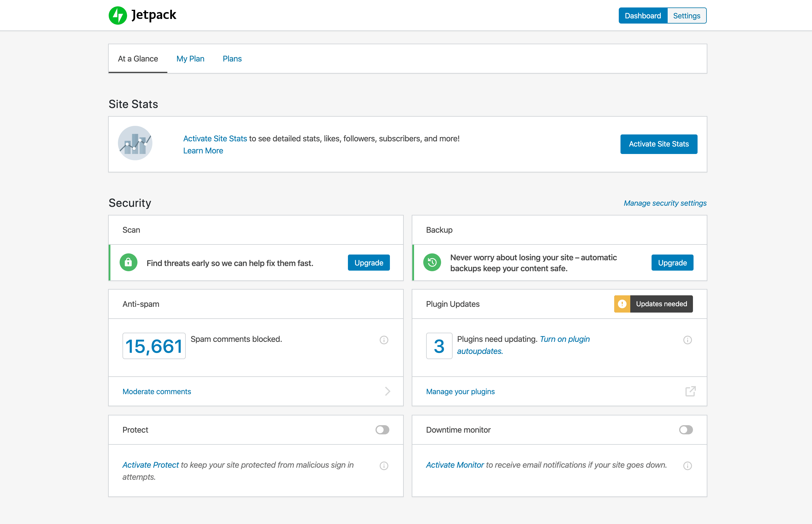Switch to the Plans tab
Viewport: 812px width, 524px height.
[x=232, y=59]
